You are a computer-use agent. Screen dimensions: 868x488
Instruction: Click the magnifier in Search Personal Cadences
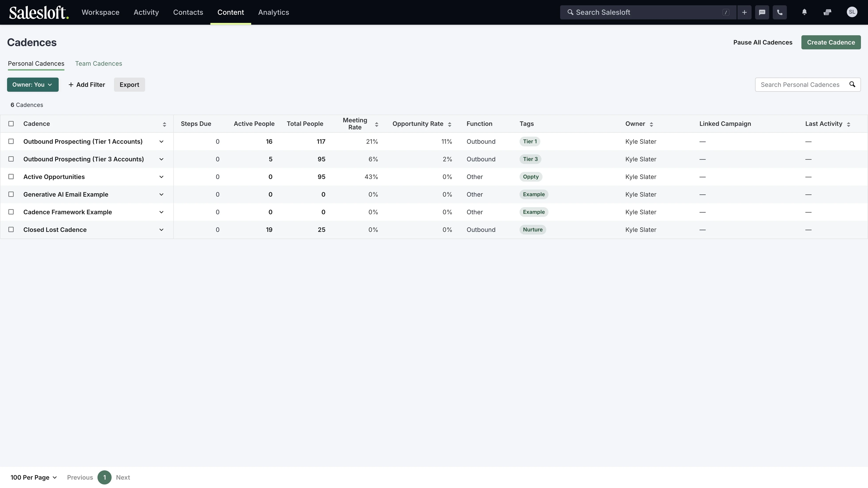coord(852,85)
